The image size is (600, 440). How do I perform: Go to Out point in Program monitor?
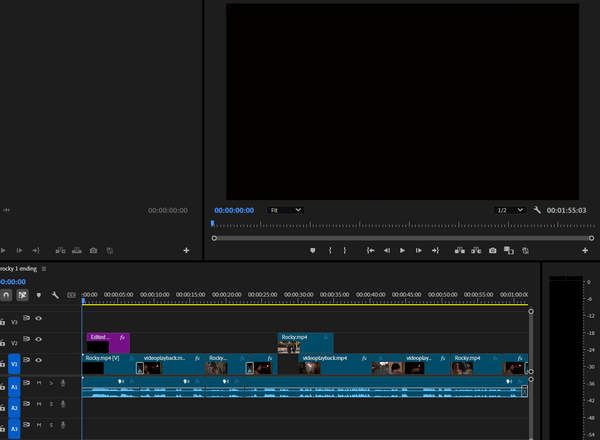pyautogui.click(x=435, y=251)
